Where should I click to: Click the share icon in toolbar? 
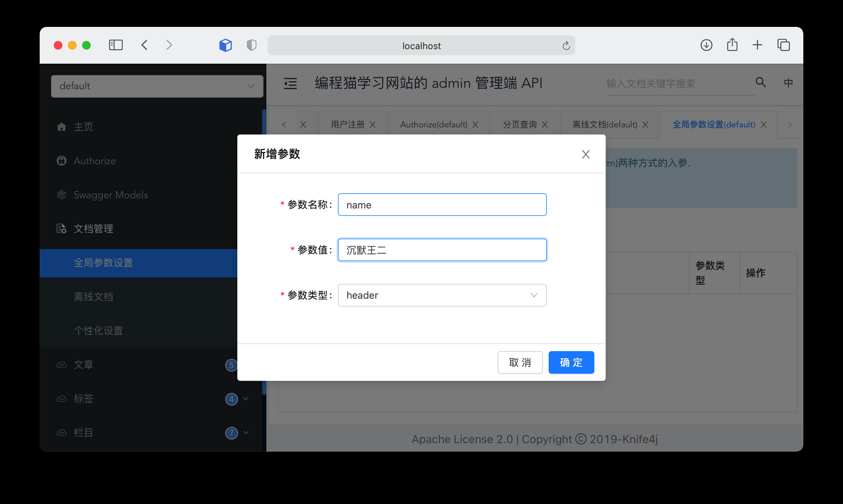click(x=732, y=45)
